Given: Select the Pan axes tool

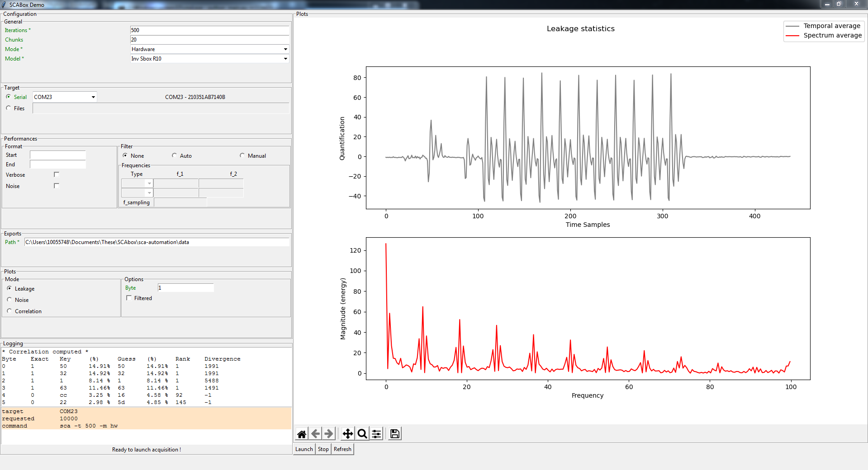Looking at the screenshot, I should coord(347,434).
